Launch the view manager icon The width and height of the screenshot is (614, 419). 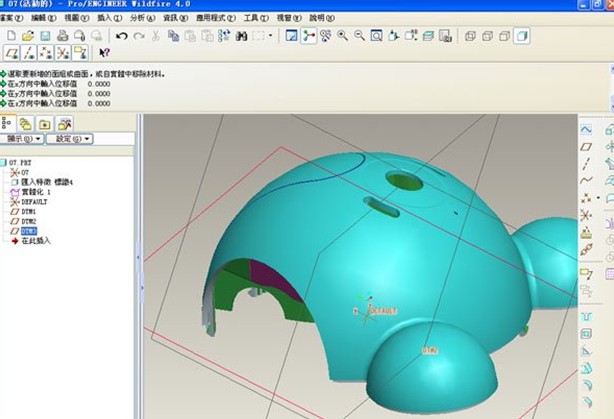click(x=445, y=36)
